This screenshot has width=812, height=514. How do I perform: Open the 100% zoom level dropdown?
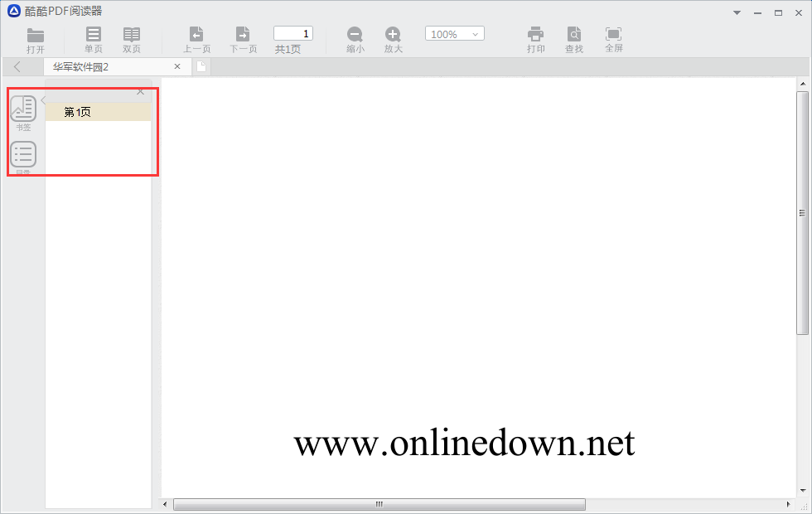pyautogui.click(x=455, y=34)
